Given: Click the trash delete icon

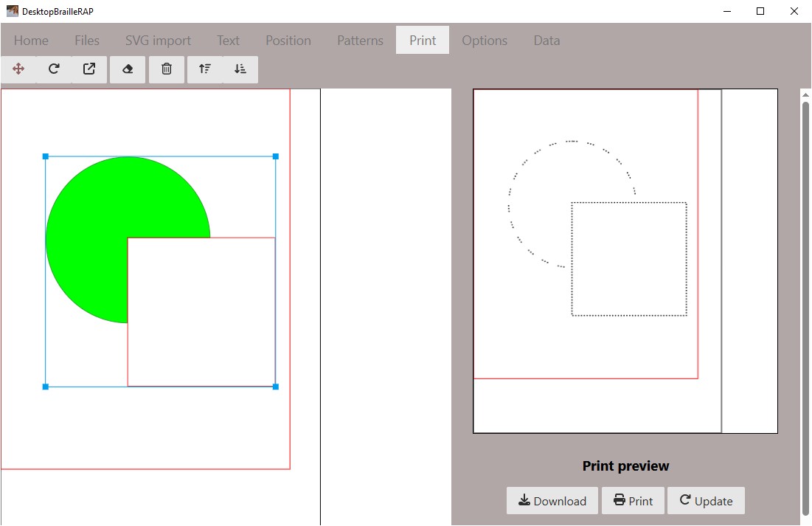Looking at the screenshot, I should point(166,69).
